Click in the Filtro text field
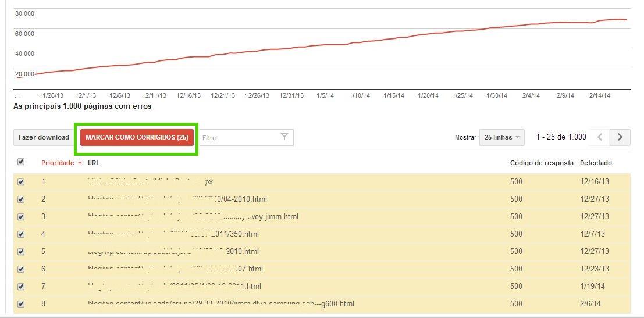 [239, 138]
